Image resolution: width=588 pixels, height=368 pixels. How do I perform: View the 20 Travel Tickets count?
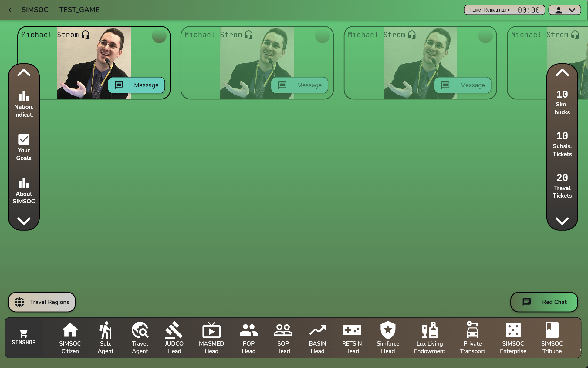pos(562,186)
